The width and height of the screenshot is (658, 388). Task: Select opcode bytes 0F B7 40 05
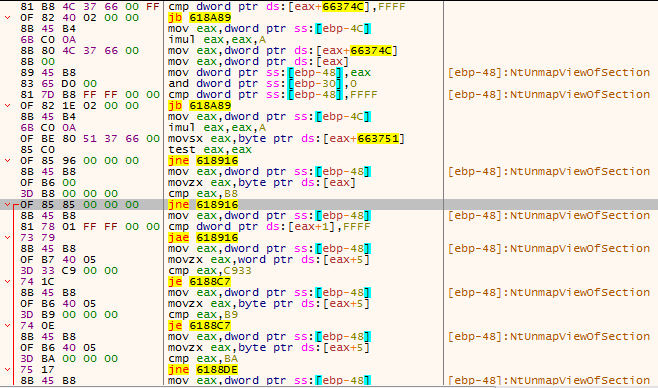[x=58, y=260]
